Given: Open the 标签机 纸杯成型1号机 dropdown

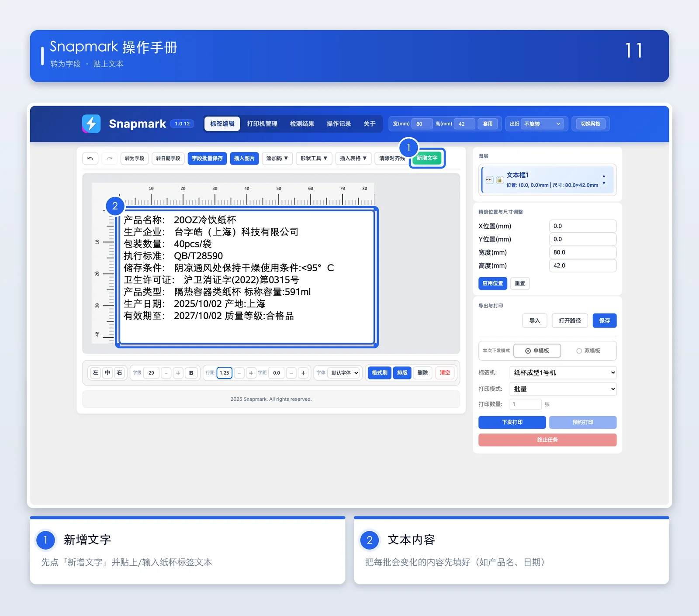Looking at the screenshot, I should (x=563, y=372).
